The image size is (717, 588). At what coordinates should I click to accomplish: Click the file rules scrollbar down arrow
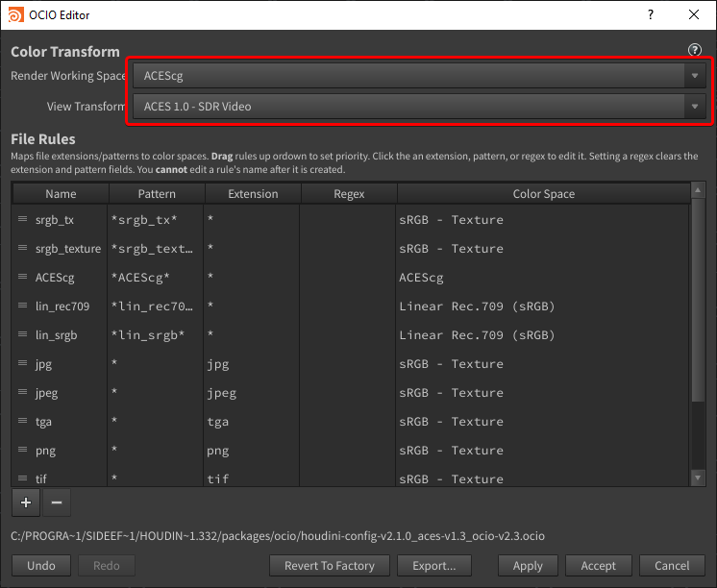tap(698, 478)
